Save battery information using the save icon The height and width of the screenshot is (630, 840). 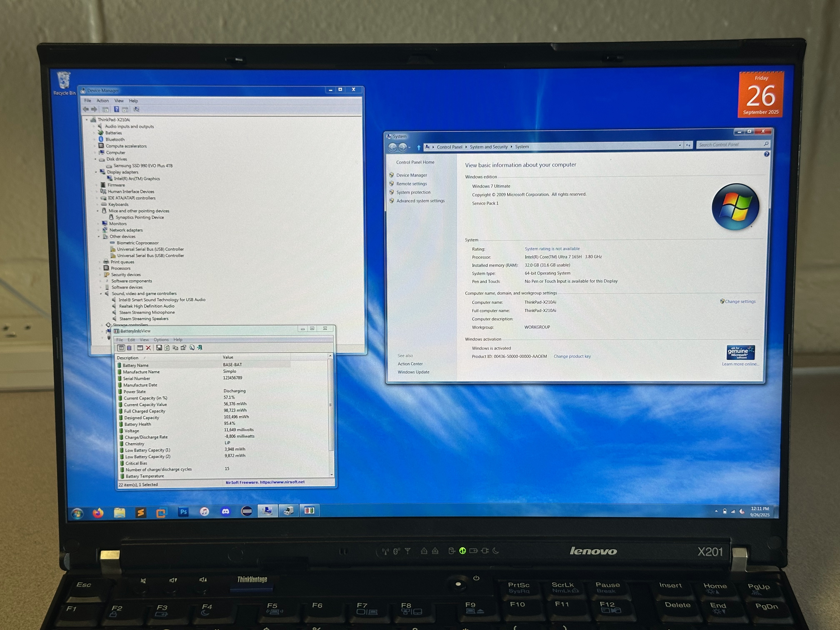pyautogui.click(x=159, y=348)
